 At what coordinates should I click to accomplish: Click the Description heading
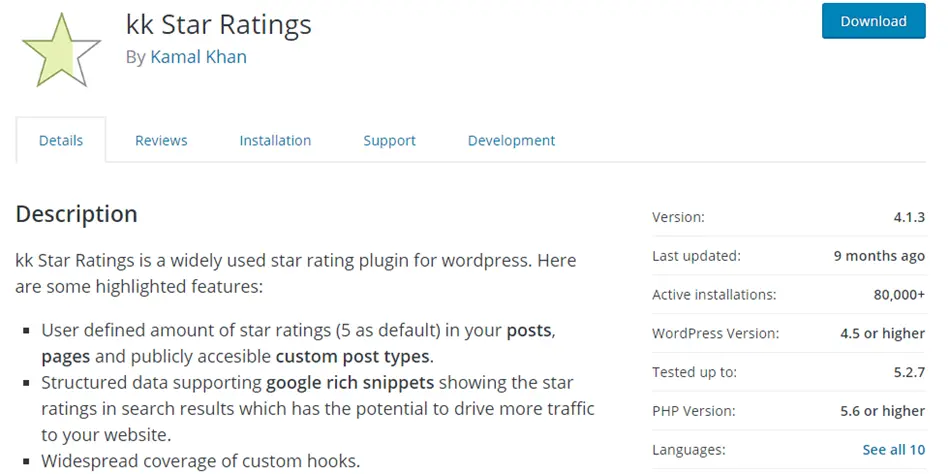tap(76, 214)
